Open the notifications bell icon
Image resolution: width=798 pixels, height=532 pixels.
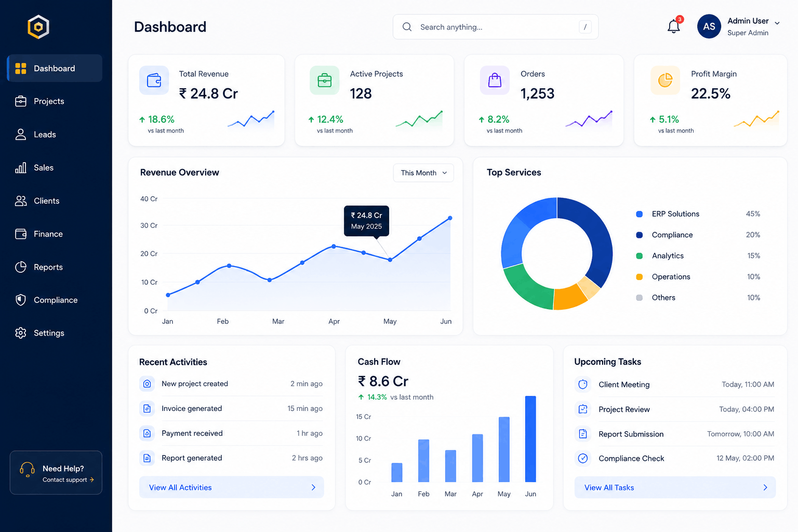(x=674, y=26)
